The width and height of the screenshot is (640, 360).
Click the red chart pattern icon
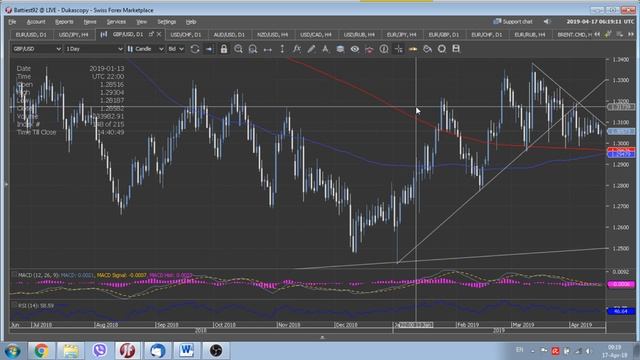(x=369, y=49)
